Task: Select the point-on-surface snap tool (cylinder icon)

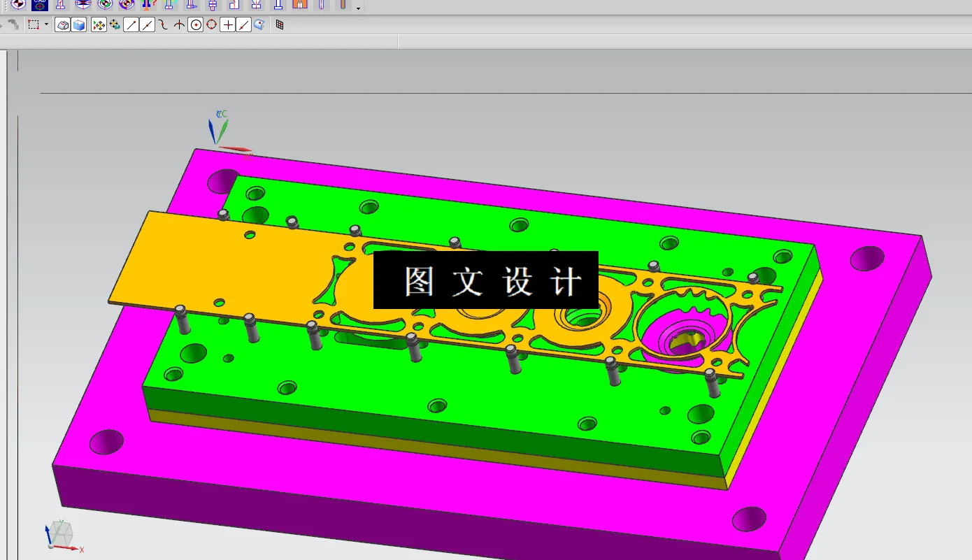Action: 259,24
